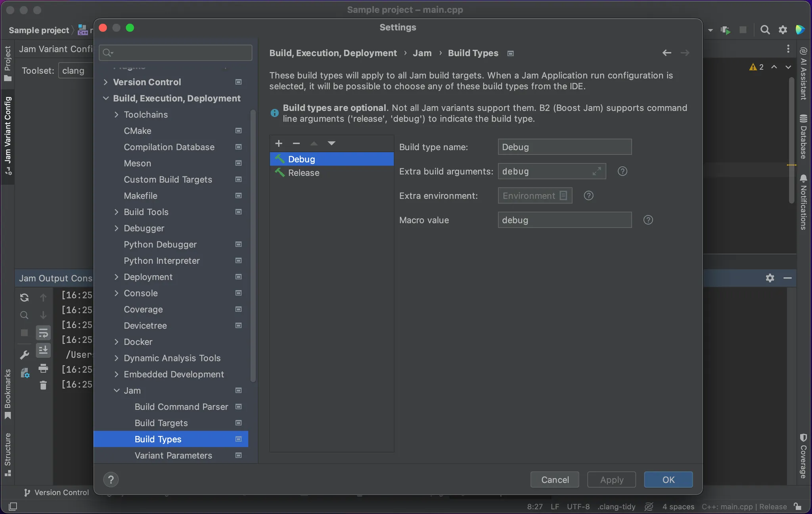Screen dimensions: 812x514
Task: Move build type down with arrow icon
Action: (x=331, y=143)
